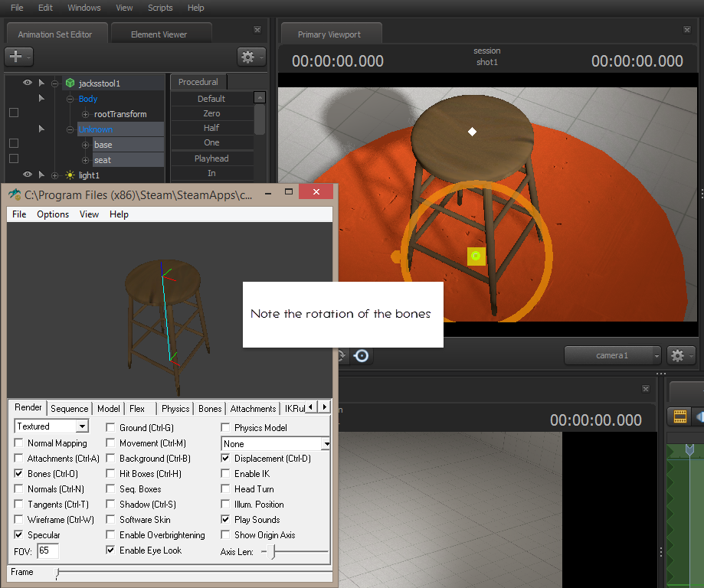Click the yellow light1 sun icon
This screenshot has height=588, width=704.
point(70,175)
